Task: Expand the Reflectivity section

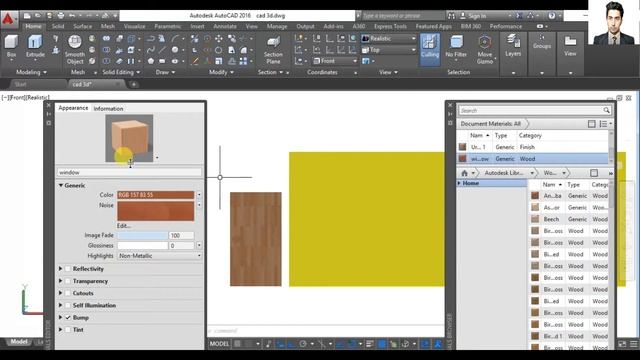Action: pyautogui.click(x=60, y=269)
